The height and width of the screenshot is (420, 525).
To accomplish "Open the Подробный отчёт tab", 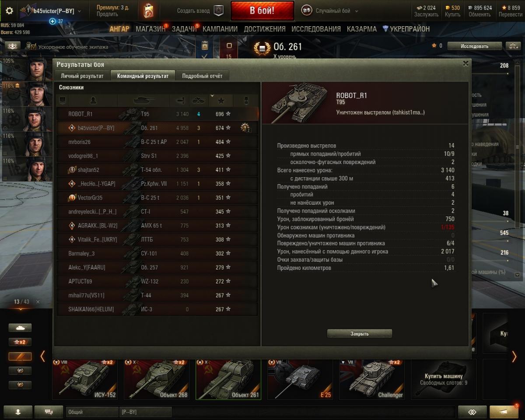I will tap(202, 76).
